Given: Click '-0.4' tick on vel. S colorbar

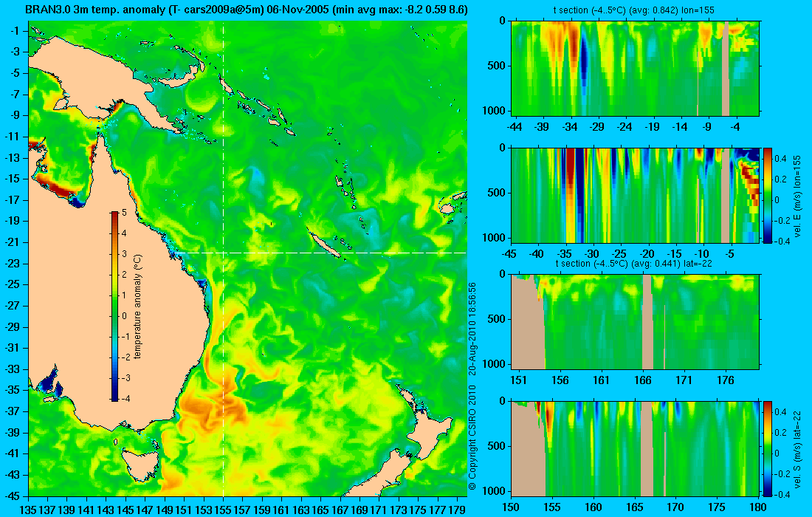Looking at the screenshot, I should coord(782,494).
